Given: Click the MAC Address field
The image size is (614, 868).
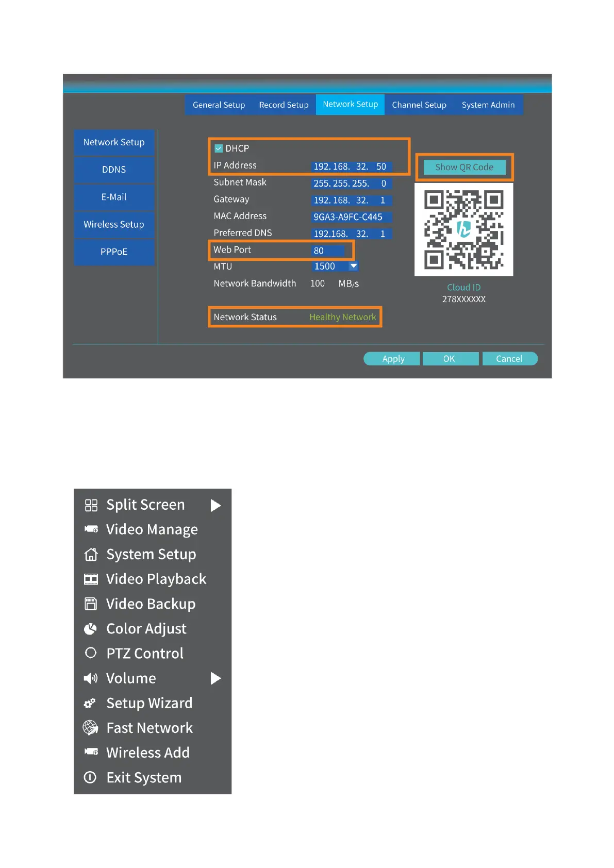Looking at the screenshot, I should 352,217.
